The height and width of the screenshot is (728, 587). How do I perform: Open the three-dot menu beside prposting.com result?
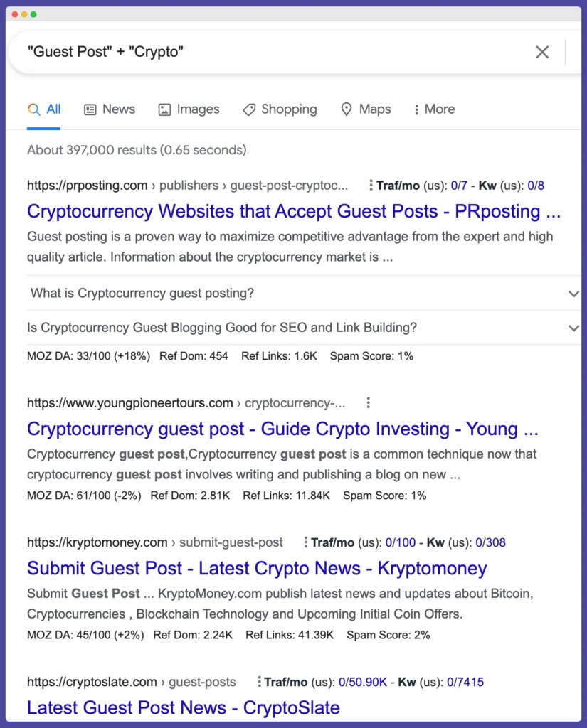click(x=371, y=185)
